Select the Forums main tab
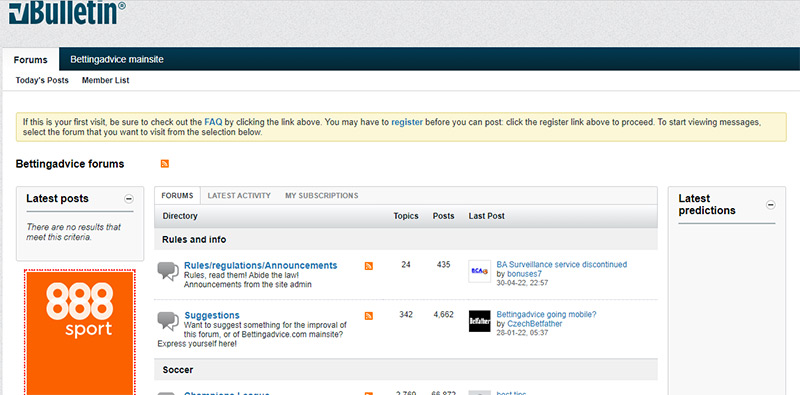This screenshot has width=800, height=395. tap(31, 59)
